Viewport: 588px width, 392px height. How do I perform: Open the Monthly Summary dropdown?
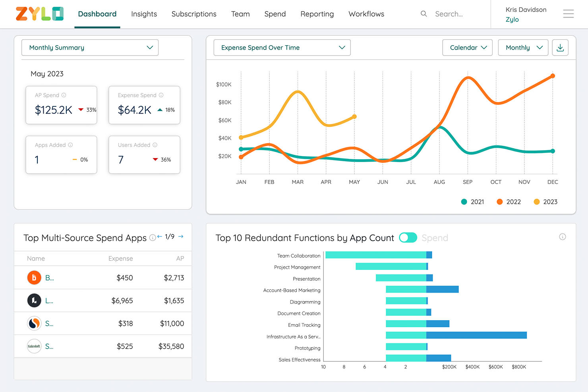click(x=90, y=47)
